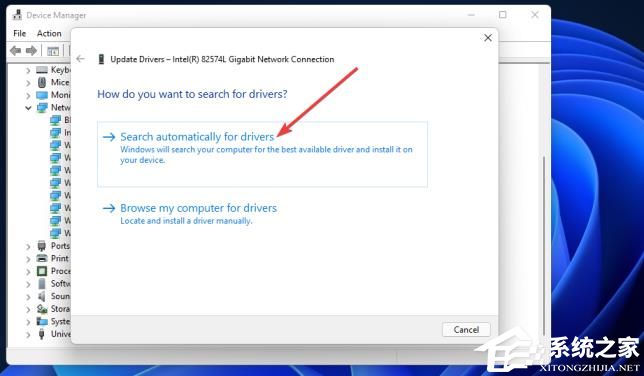Select the monitor category icon
The width and height of the screenshot is (644, 376).
(x=42, y=95)
